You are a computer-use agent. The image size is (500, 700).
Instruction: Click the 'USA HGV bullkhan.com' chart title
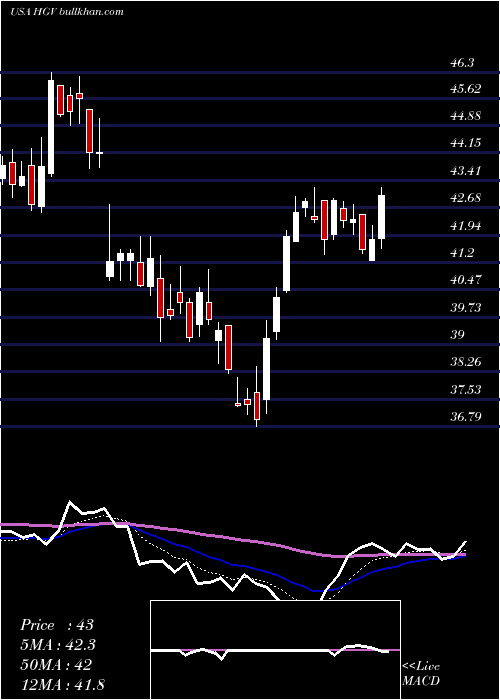tap(67, 11)
